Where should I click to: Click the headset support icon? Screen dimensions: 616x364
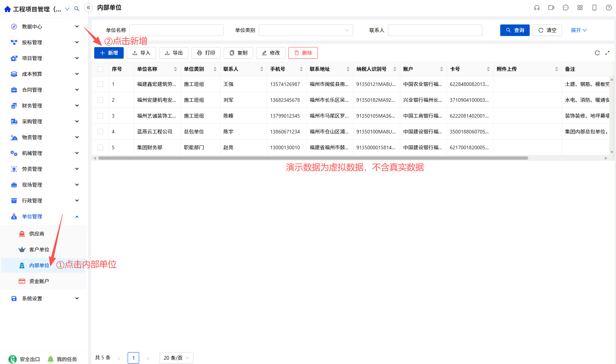coord(537,8)
